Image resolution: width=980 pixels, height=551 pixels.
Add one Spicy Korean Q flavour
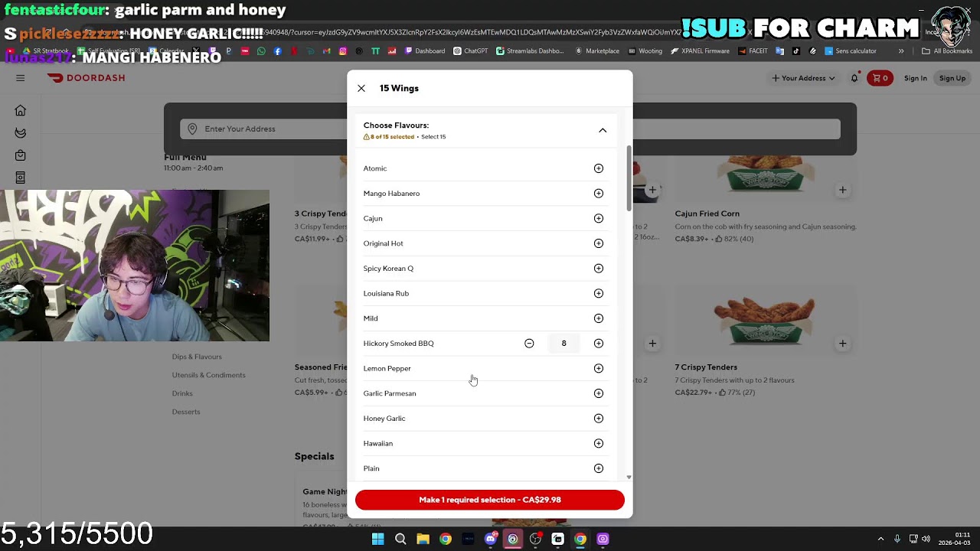[599, 269]
